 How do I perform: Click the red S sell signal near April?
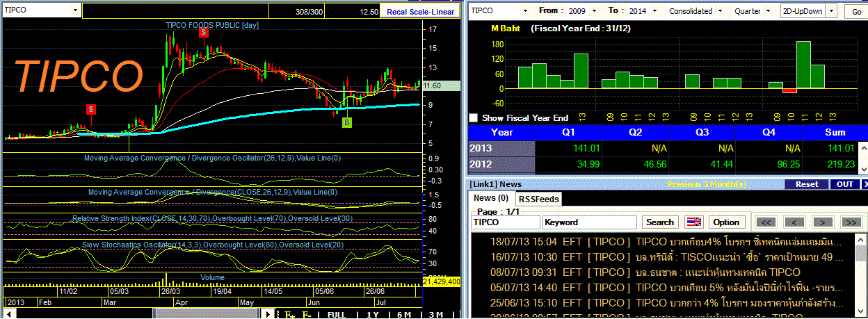pyautogui.click(x=203, y=32)
